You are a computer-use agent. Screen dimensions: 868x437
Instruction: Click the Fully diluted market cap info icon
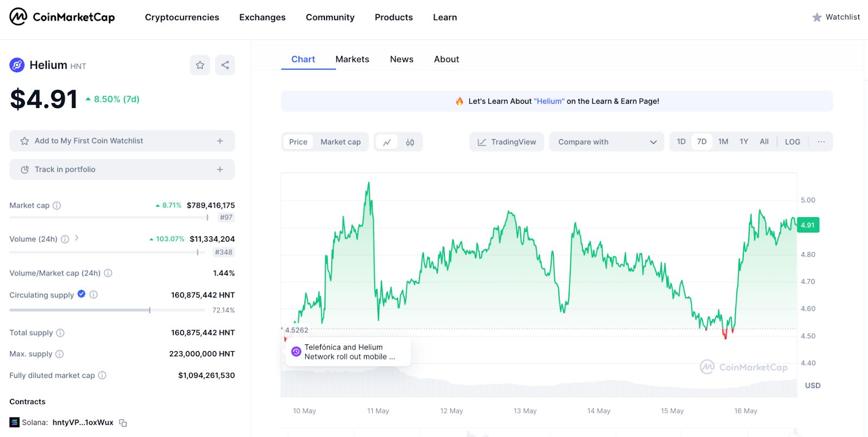pyautogui.click(x=102, y=375)
